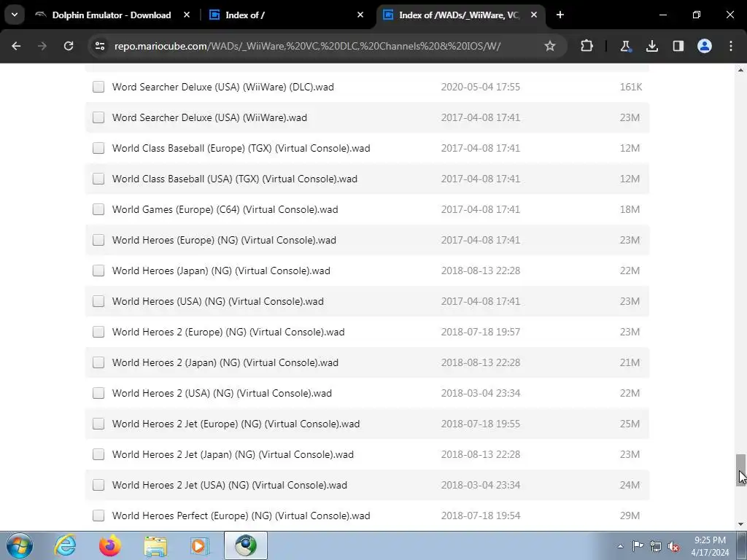747x560 pixels.
Task: Download World Heroes 2 (USA) (NG) wad
Action: click(222, 393)
